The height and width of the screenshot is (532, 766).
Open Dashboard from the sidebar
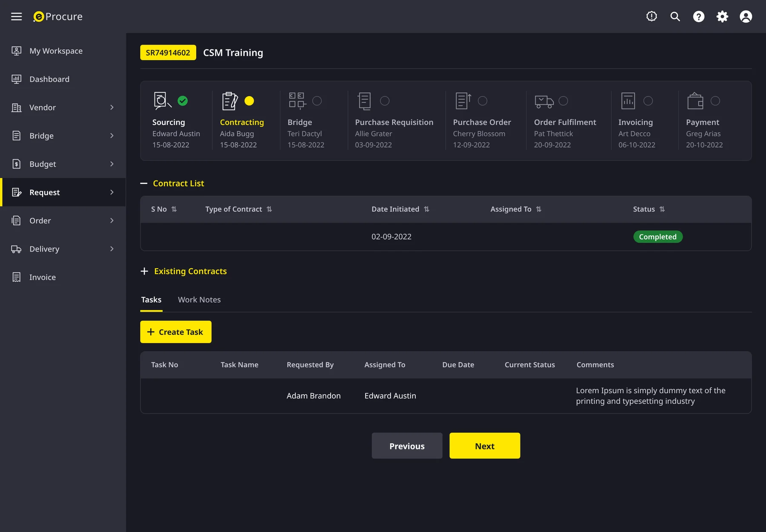tap(49, 79)
